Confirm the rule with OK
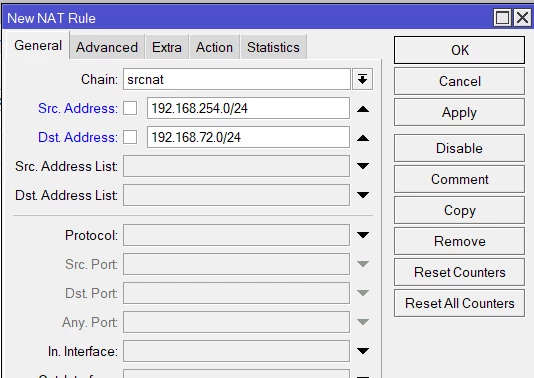Viewport: 534px width, 378px height. click(459, 50)
